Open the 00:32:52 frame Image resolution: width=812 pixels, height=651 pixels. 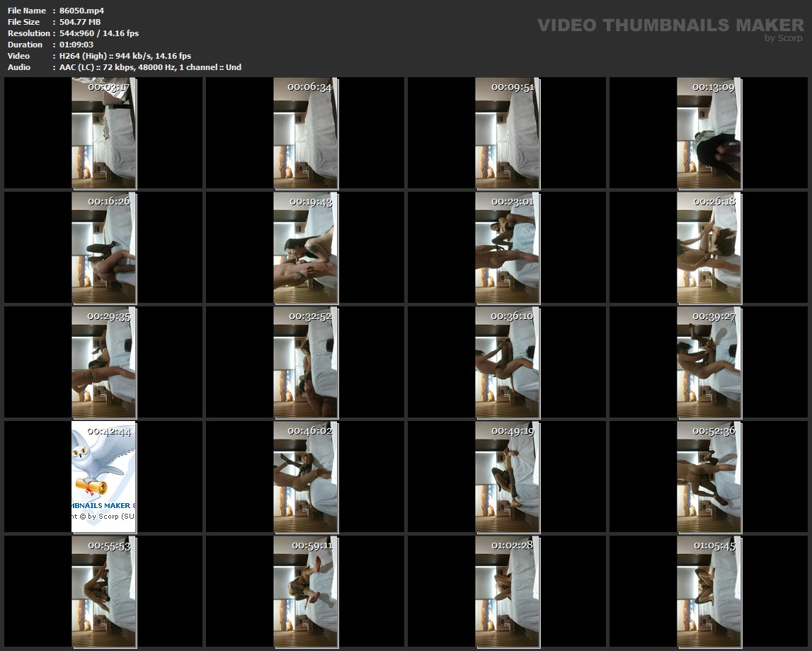click(306, 362)
